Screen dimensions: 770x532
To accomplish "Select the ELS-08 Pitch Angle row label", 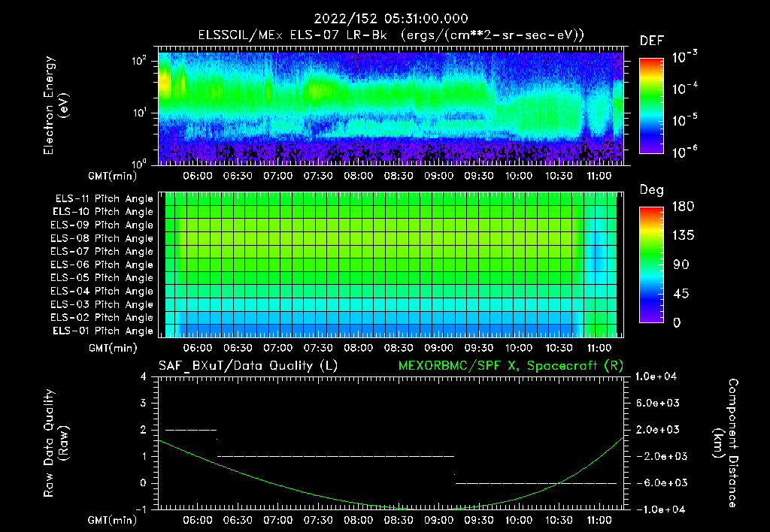I will click(102, 238).
